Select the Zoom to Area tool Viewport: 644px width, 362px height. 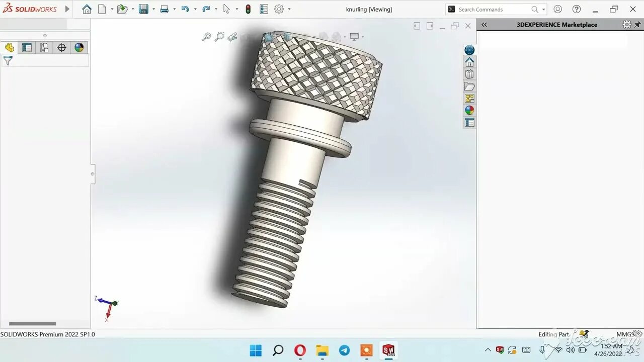tap(219, 37)
